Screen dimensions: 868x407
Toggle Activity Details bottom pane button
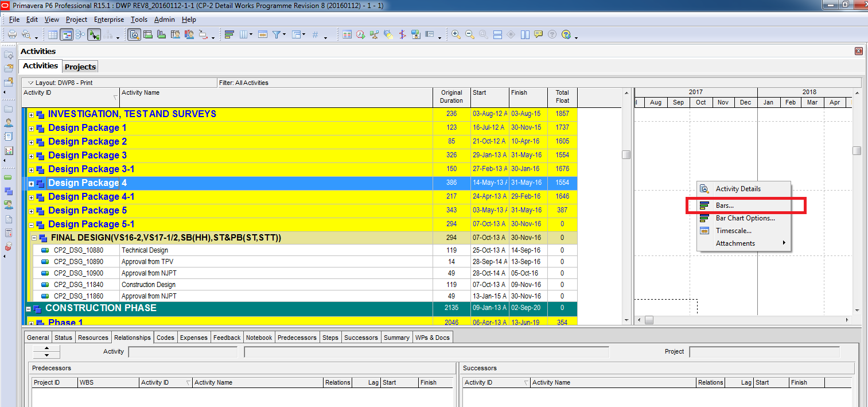coord(134,35)
